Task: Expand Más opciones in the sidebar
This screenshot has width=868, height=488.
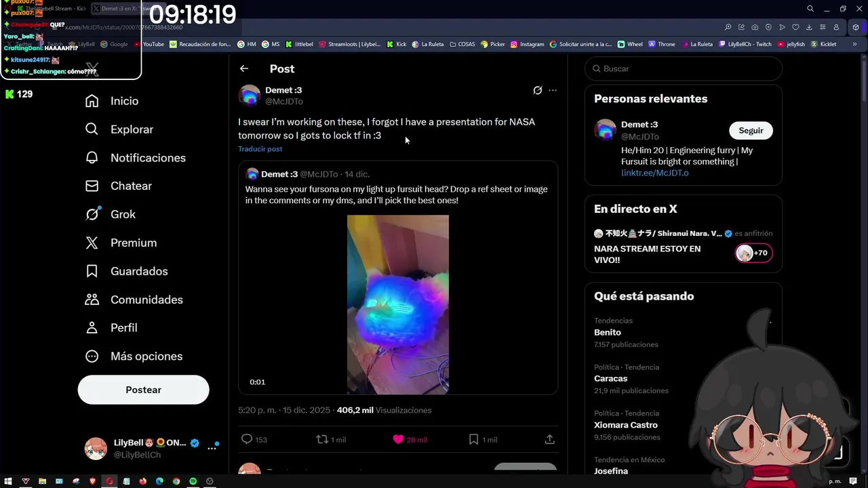Action: tap(134, 356)
